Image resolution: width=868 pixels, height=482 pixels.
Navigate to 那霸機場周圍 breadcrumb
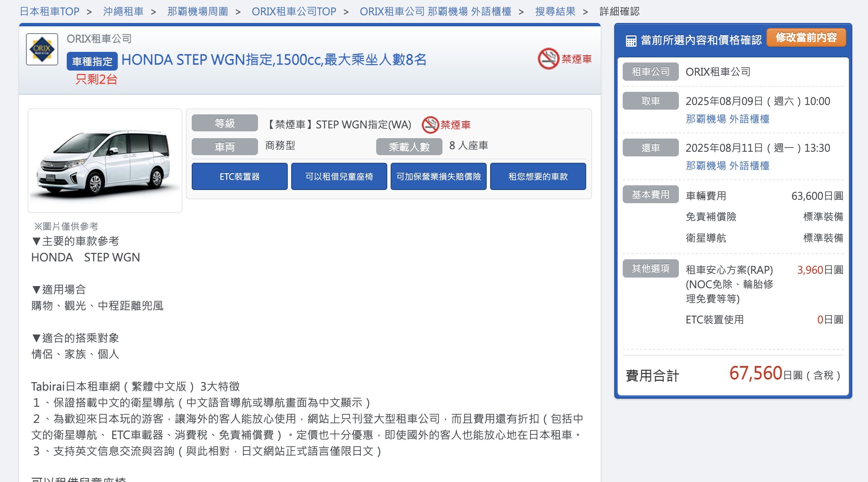[198, 11]
